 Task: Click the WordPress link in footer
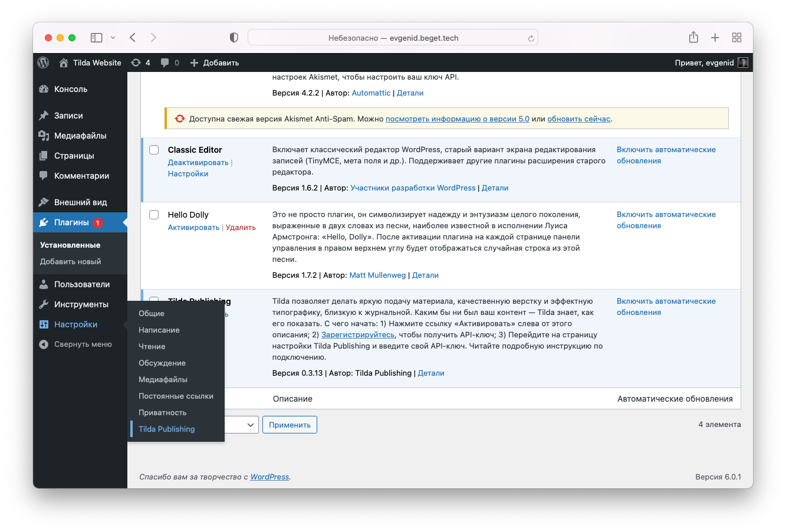coord(269,477)
